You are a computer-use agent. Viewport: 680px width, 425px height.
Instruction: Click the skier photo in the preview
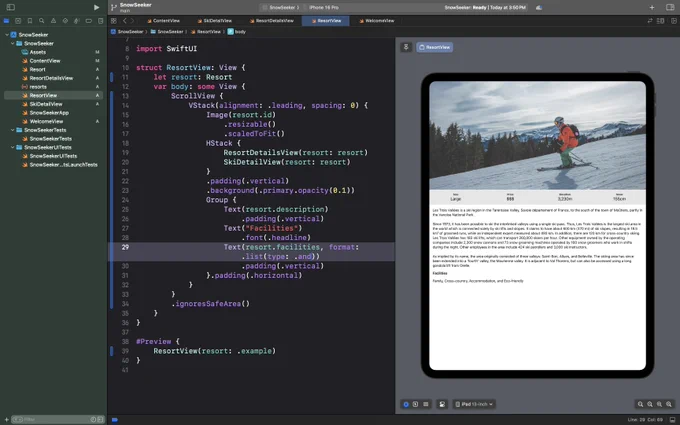pyautogui.click(x=537, y=135)
